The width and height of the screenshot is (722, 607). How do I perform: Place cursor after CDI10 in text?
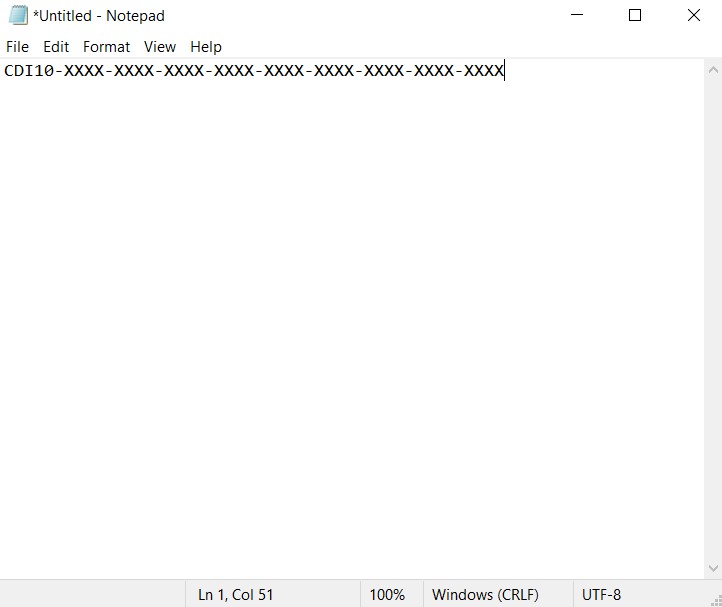[x=54, y=71]
